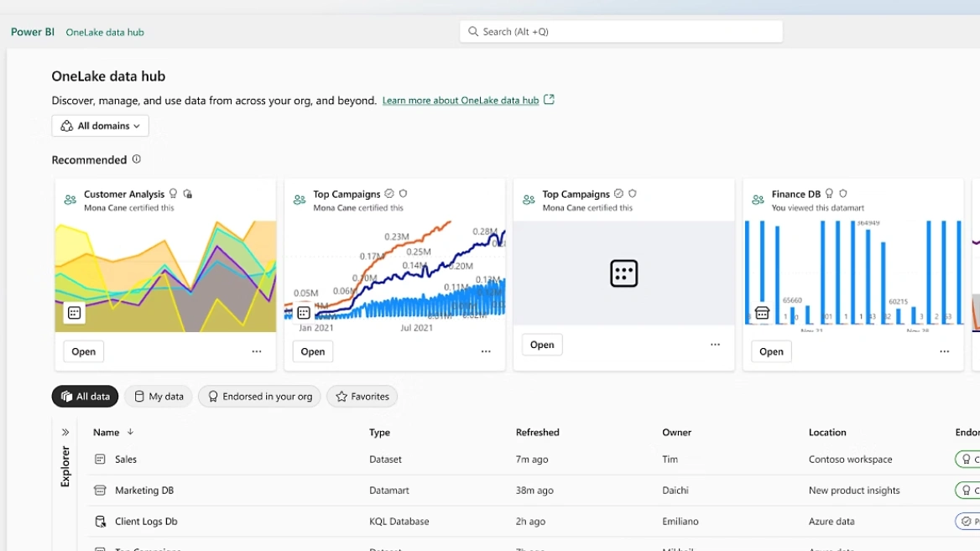The image size is (980, 551).
Task: Toggle the My data filter
Action: [x=158, y=396]
